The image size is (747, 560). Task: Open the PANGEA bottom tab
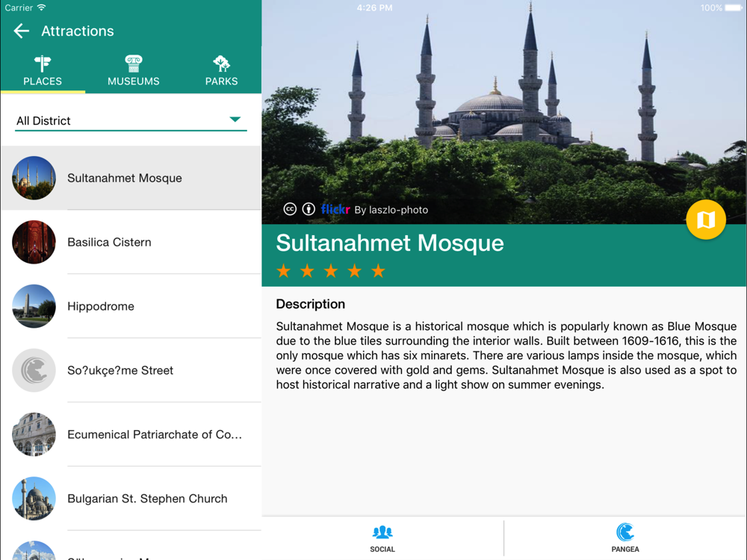[625, 538]
